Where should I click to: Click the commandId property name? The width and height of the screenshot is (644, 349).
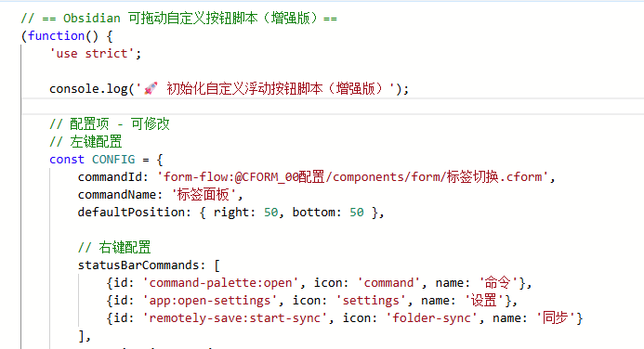click(x=111, y=177)
